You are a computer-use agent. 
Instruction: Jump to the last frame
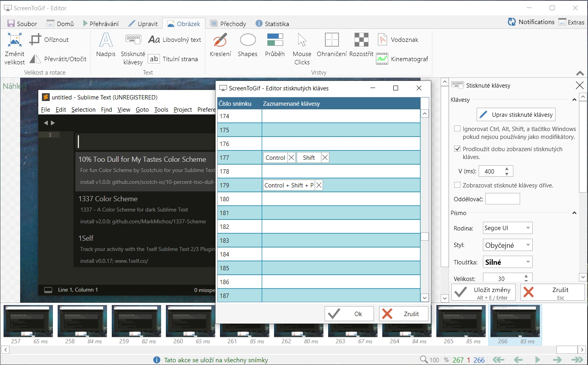577,359
